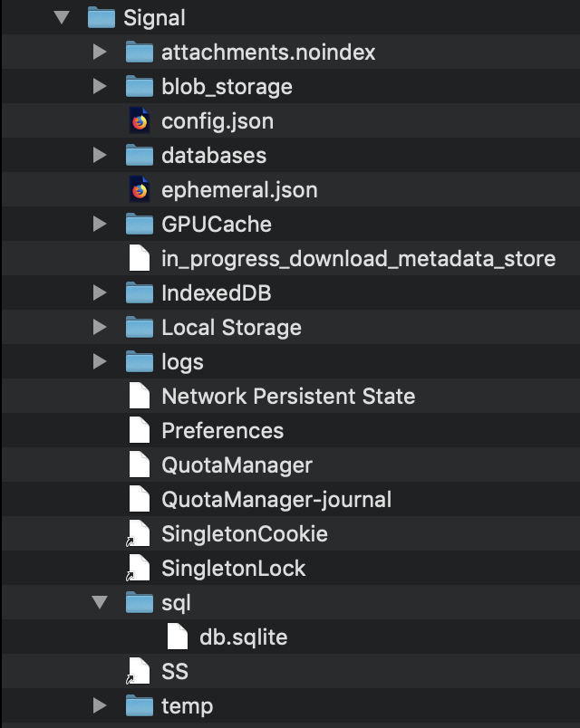This screenshot has width=580, height=728.
Task: Click the SingletonCookie alias file icon
Action: point(139,533)
